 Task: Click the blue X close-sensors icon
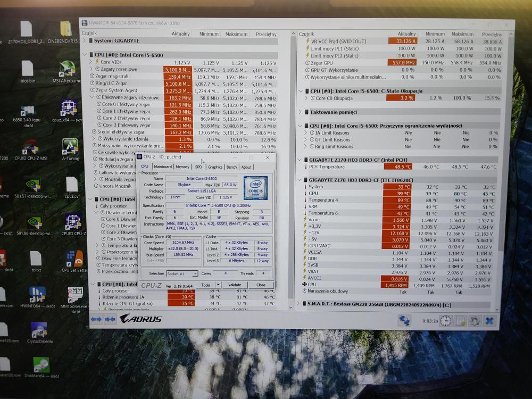tap(489, 321)
